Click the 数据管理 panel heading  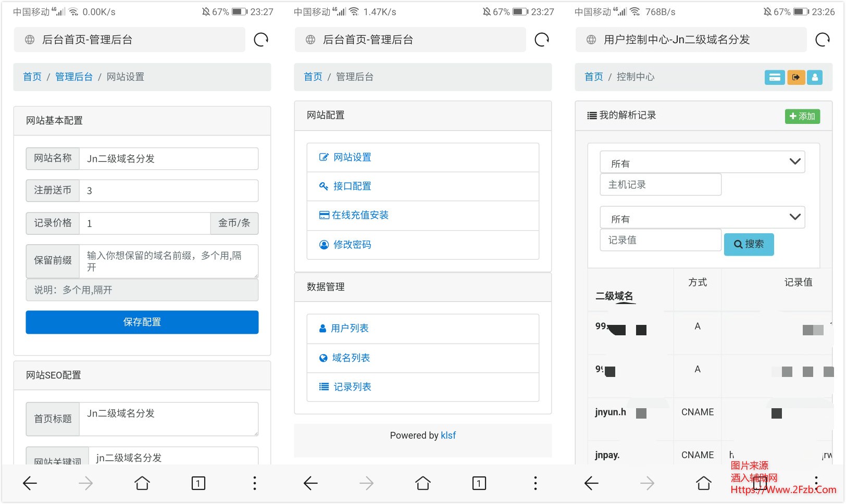(423, 287)
